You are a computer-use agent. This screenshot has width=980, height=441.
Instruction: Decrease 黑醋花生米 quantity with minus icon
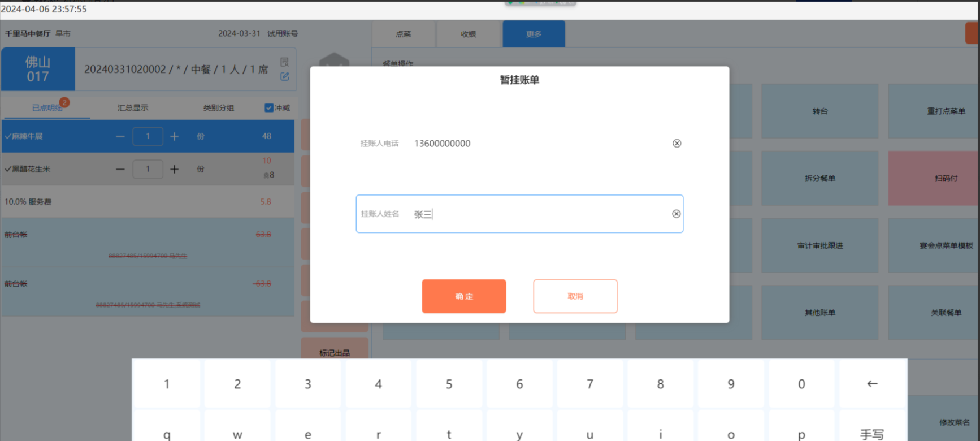click(x=120, y=169)
